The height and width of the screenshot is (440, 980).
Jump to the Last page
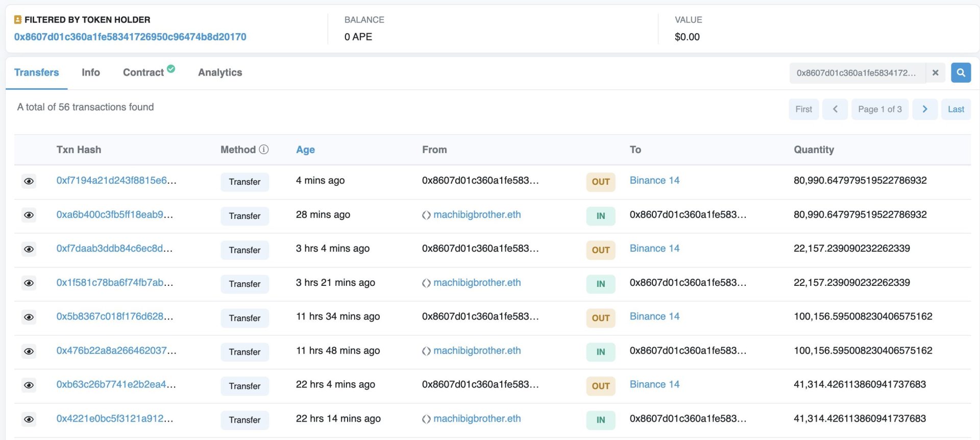coord(955,109)
